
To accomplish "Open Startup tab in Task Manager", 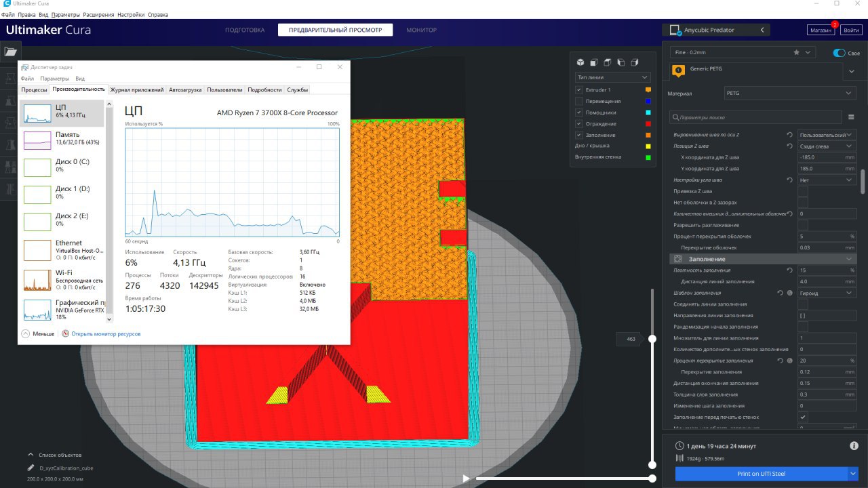I will [x=185, y=89].
